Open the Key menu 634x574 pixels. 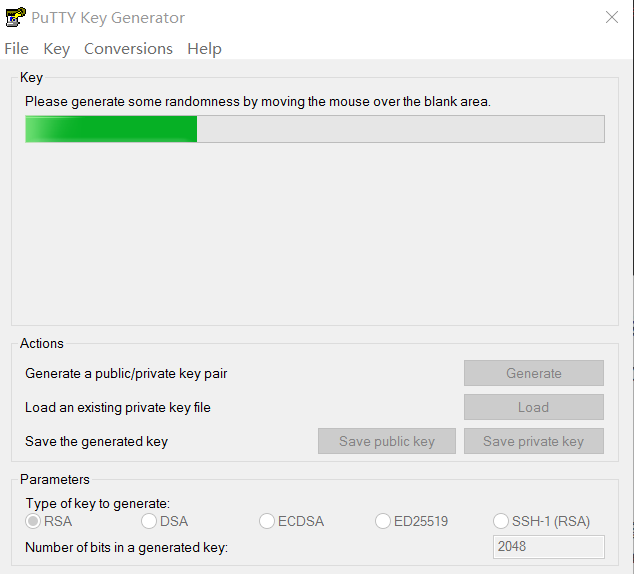coord(57,49)
